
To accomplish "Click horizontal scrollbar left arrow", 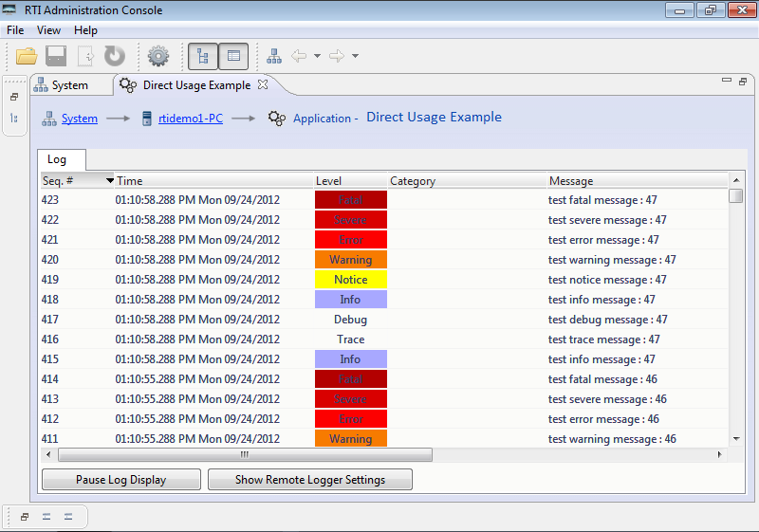I will [48, 454].
